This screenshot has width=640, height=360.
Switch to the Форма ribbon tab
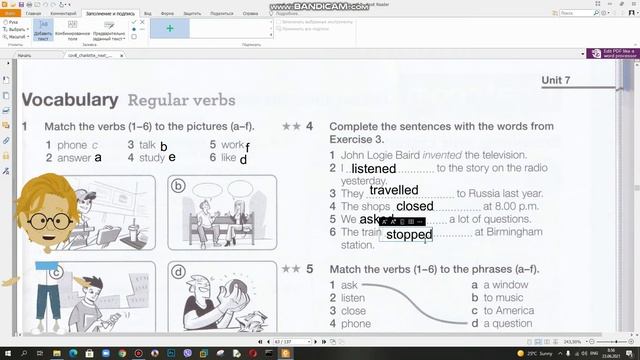(x=167, y=13)
